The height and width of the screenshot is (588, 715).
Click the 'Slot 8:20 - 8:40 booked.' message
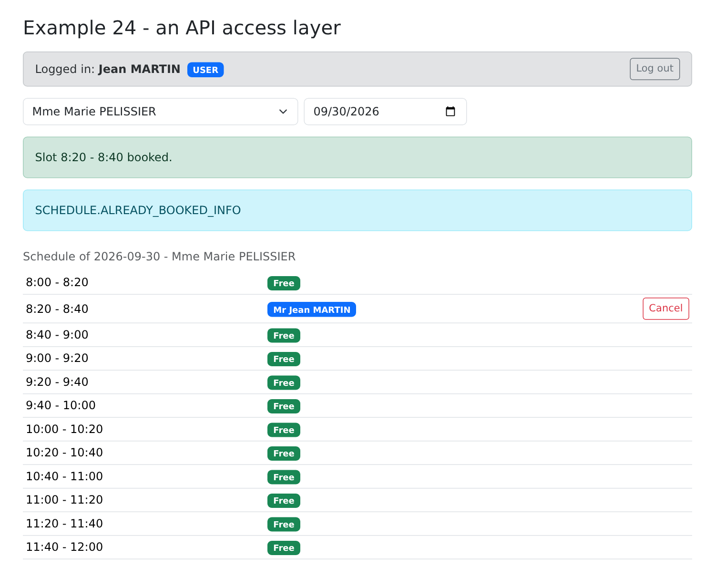[x=103, y=157]
